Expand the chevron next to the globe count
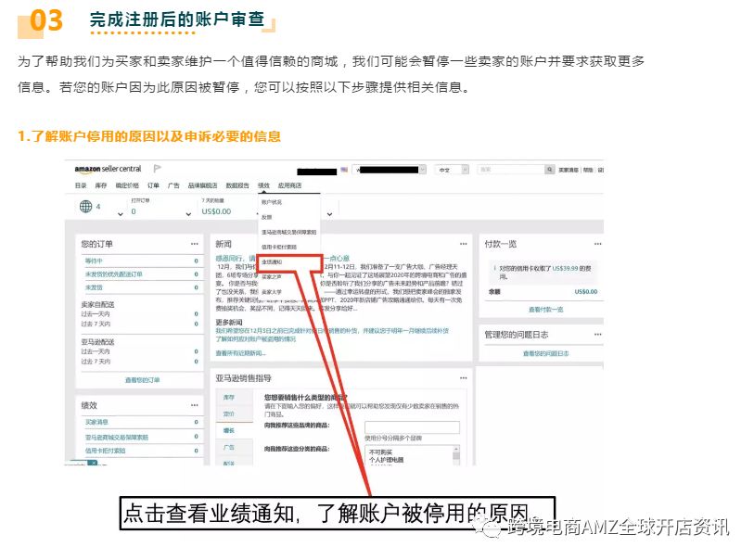754x560 pixels. pos(121,214)
